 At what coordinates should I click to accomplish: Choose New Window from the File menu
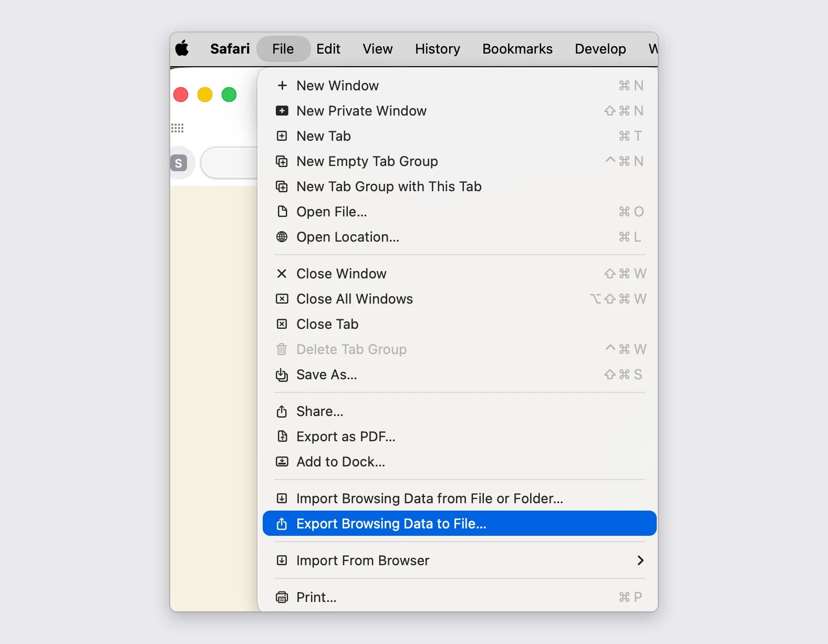[460, 86]
